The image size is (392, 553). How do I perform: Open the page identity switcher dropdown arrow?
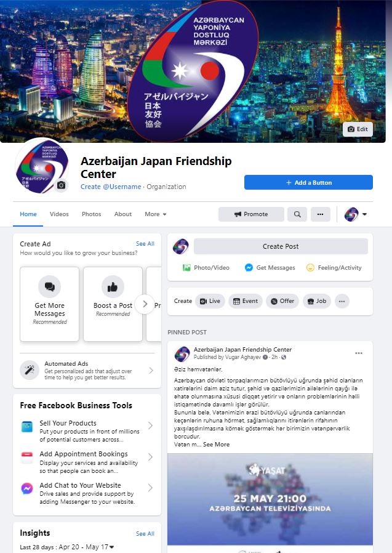click(364, 214)
